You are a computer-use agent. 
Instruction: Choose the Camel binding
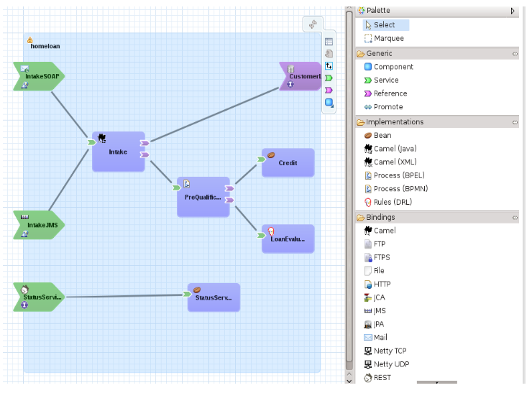[x=380, y=231]
